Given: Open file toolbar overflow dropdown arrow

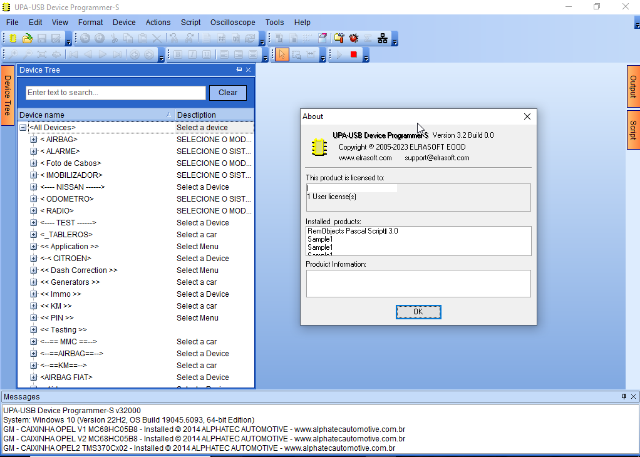Looking at the screenshot, I should pos(69,39).
